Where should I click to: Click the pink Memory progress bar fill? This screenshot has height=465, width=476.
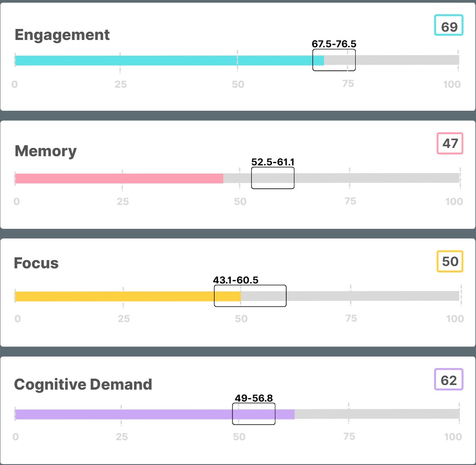[119, 178]
